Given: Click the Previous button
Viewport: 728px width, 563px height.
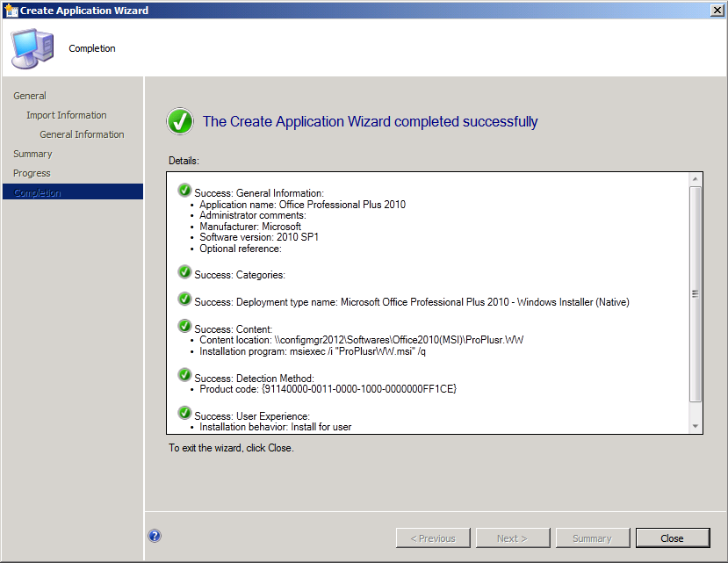Looking at the screenshot, I should pyautogui.click(x=433, y=538).
